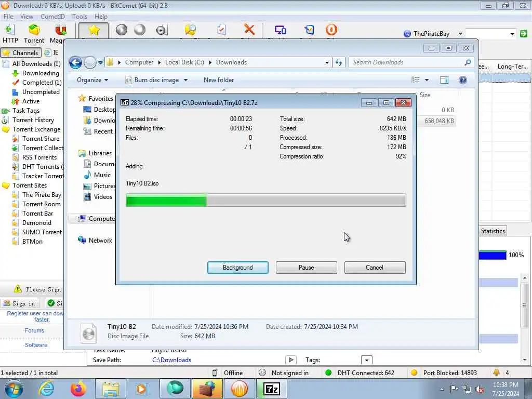
Task: Click the Sign in button in BitComet
Action: pyautogui.click(x=20, y=303)
